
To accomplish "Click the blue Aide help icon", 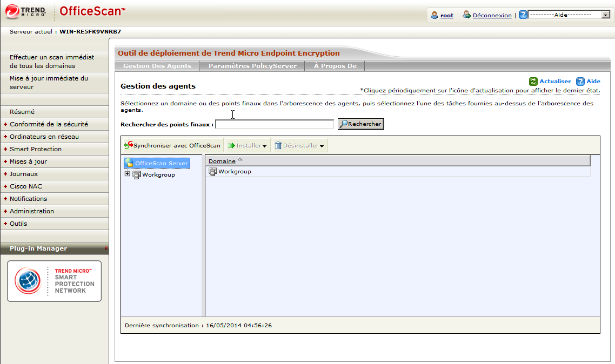I will (x=580, y=82).
